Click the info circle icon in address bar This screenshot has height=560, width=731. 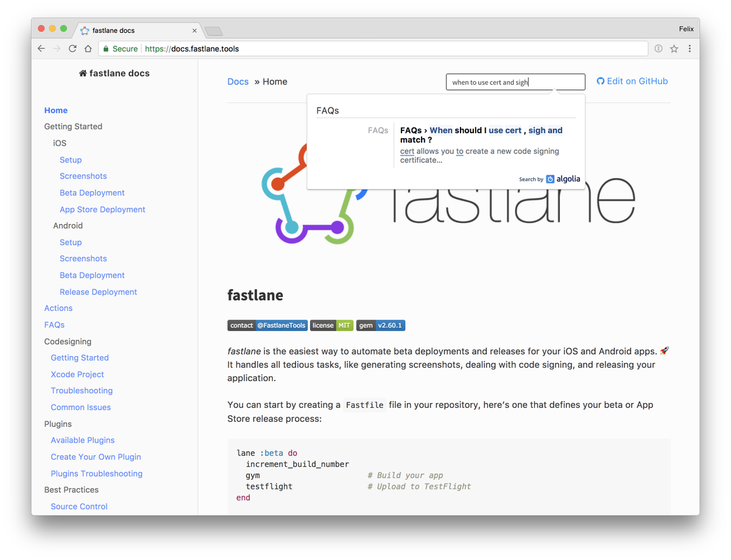[659, 49]
